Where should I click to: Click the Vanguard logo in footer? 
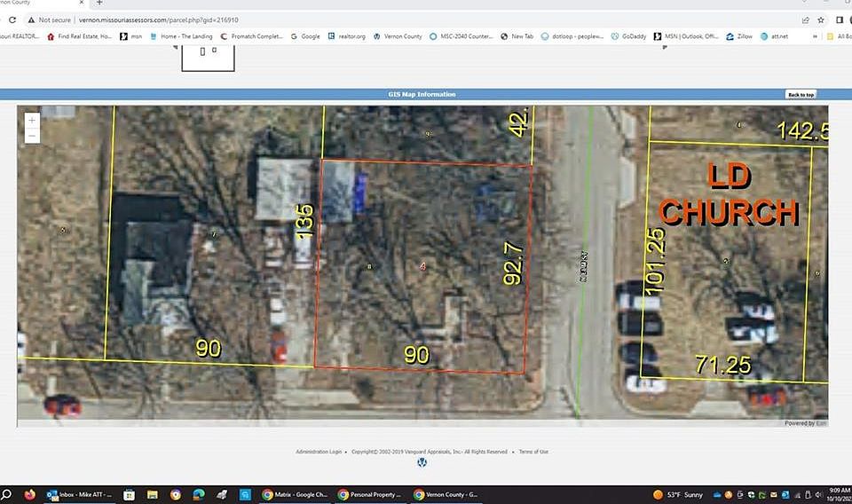(422, 462)
